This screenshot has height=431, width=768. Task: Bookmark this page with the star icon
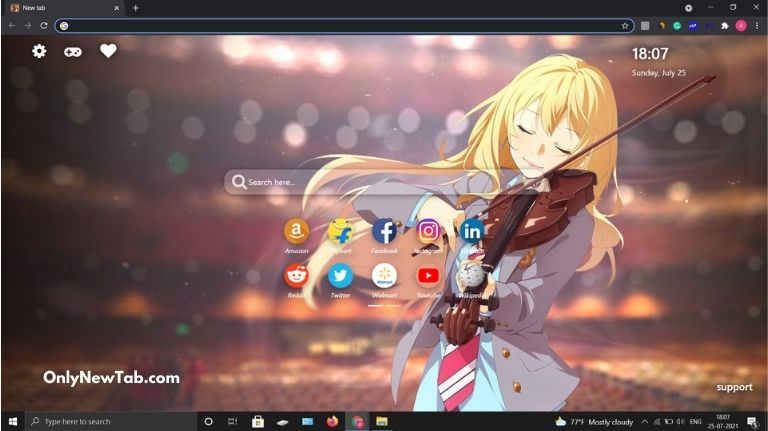tap(625, 25)
